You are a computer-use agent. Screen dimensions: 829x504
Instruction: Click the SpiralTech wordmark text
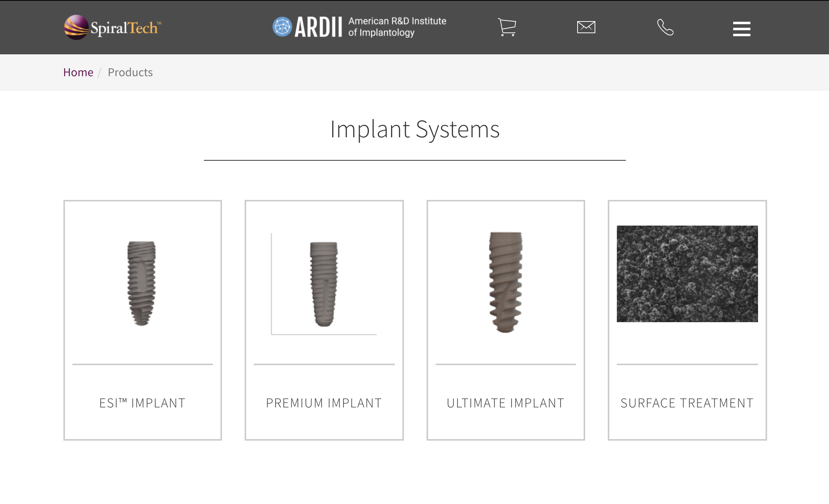125,28
